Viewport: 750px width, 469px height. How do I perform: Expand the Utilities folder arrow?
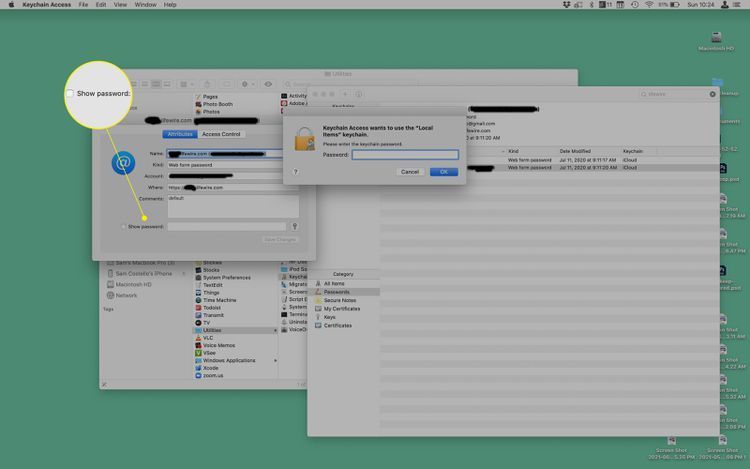pos(277,330)
